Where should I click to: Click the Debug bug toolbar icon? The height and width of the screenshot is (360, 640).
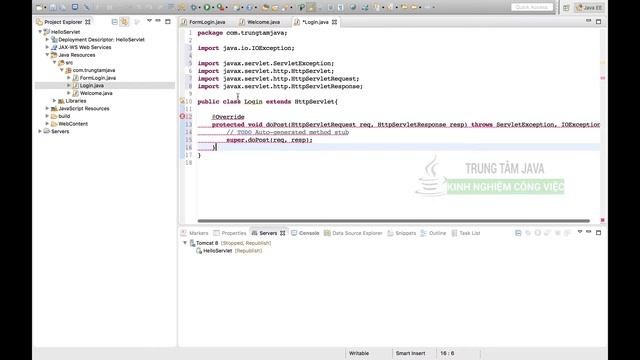click(194, 7)
